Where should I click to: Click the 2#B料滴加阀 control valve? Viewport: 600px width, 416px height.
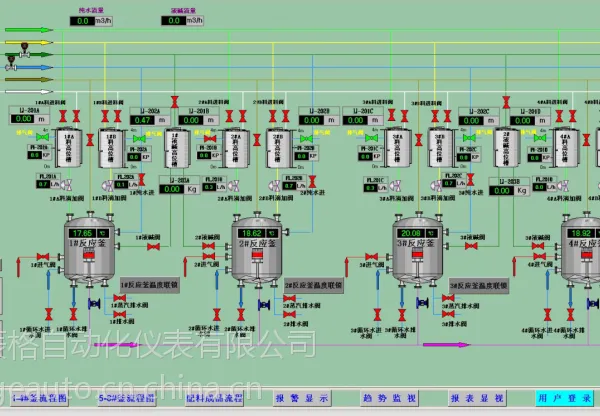[x=274, y=186]
